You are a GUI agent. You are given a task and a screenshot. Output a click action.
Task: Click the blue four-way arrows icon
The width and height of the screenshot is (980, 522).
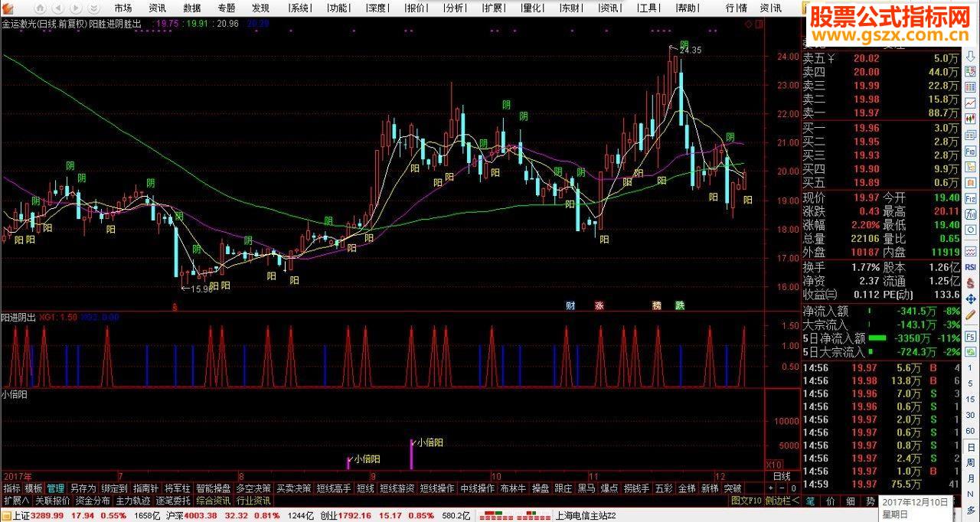[971, 299]
